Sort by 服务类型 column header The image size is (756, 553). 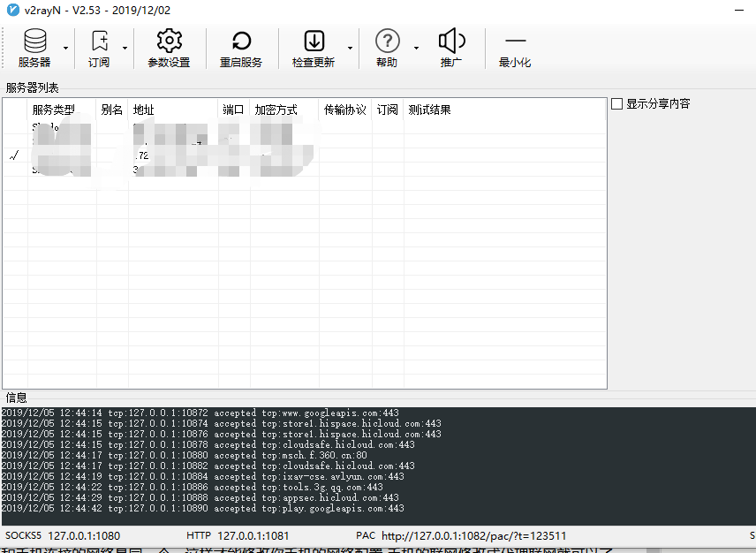click(53, 110)
